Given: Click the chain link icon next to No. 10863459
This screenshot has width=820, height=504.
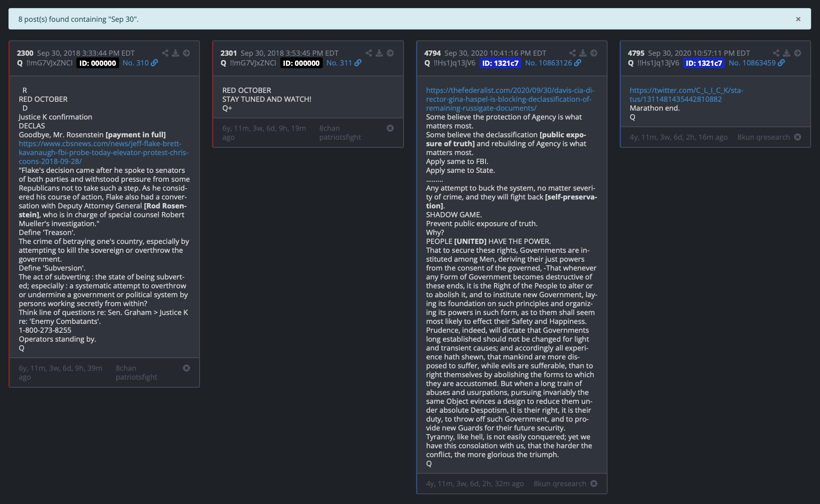Looking at the screenshot, I should pos(781,63).
